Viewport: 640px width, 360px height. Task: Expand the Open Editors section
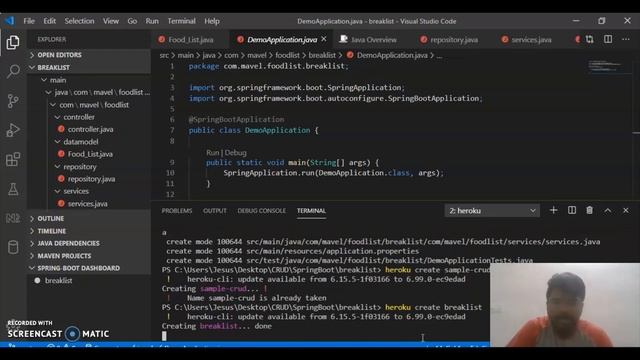89,55
